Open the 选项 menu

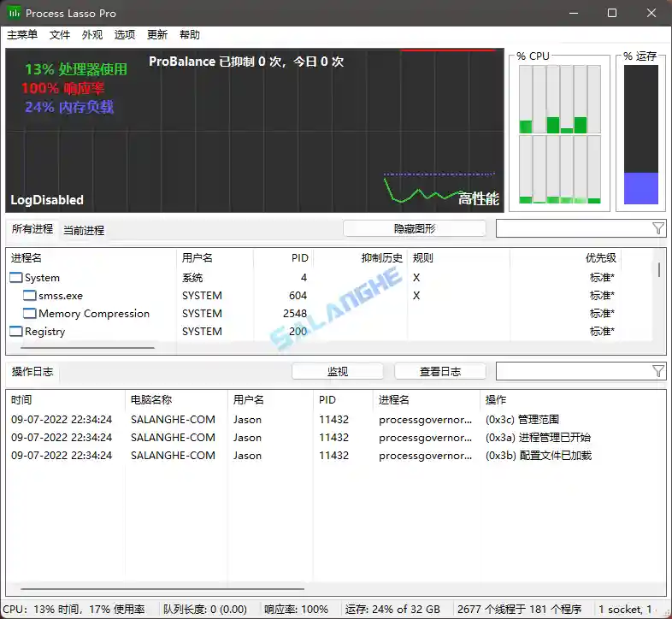(125, 35)
